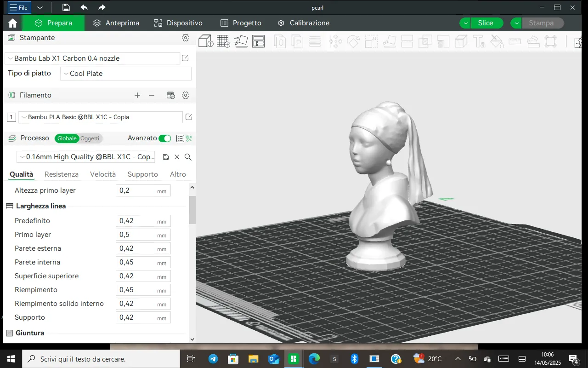Switch to the Dispositivo tab

pyautogui.click(x=178, y=23)
